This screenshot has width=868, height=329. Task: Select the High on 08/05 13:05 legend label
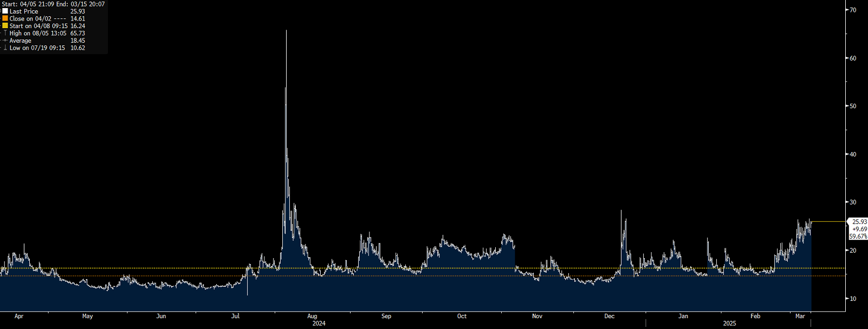point(38,33)
